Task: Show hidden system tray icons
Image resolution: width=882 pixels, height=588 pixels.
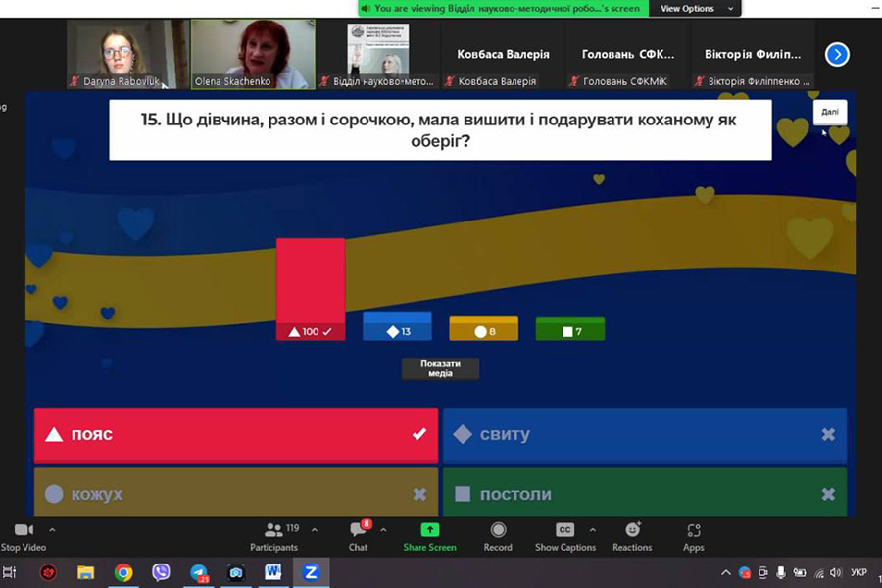Action: 725,572
